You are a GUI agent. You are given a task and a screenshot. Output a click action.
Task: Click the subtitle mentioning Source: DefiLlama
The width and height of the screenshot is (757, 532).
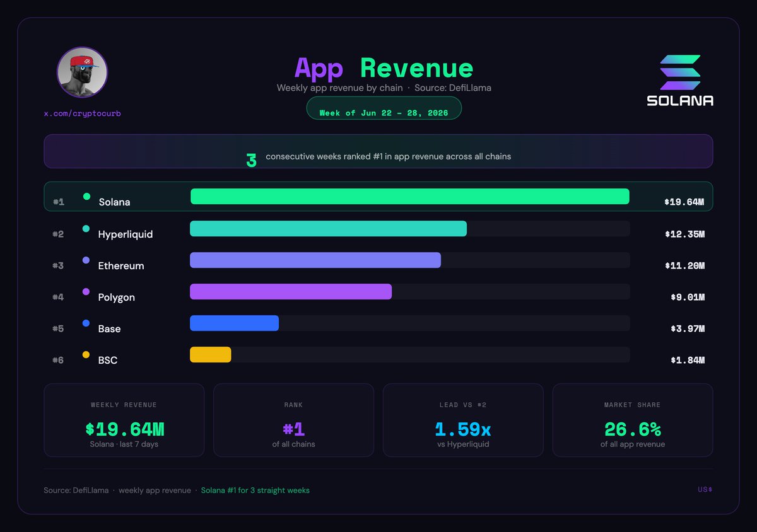coord(384,88)
